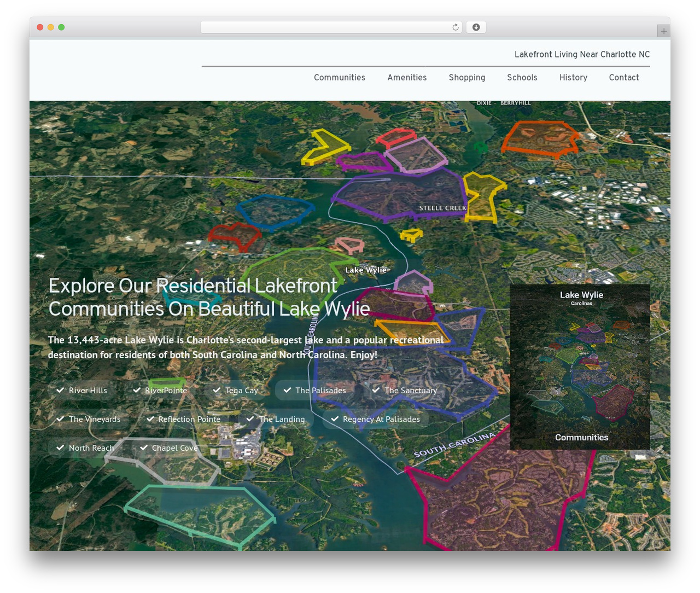Screen dimensions: 700x593
Task: Navigate to the History page
Action: point(573,78)
